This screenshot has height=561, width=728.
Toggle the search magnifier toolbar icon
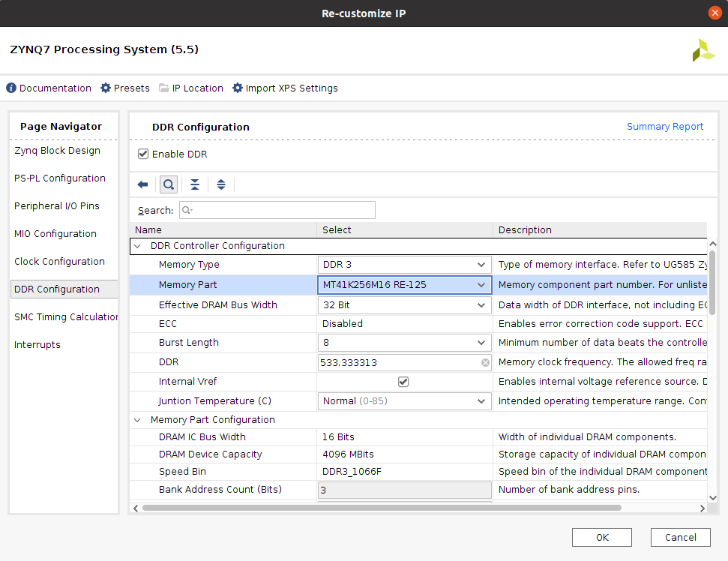click(169, 184)
